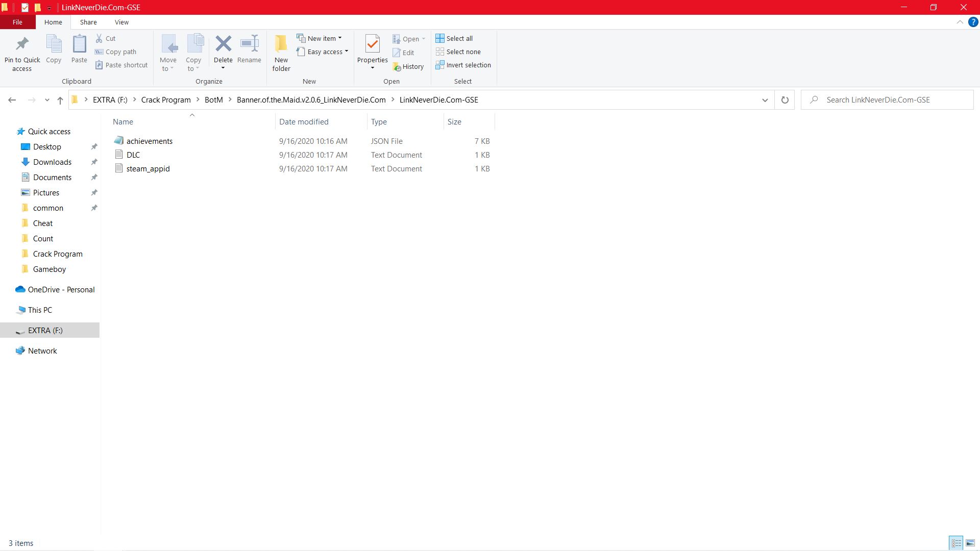Open the File menu

click(x=17, y=22)
